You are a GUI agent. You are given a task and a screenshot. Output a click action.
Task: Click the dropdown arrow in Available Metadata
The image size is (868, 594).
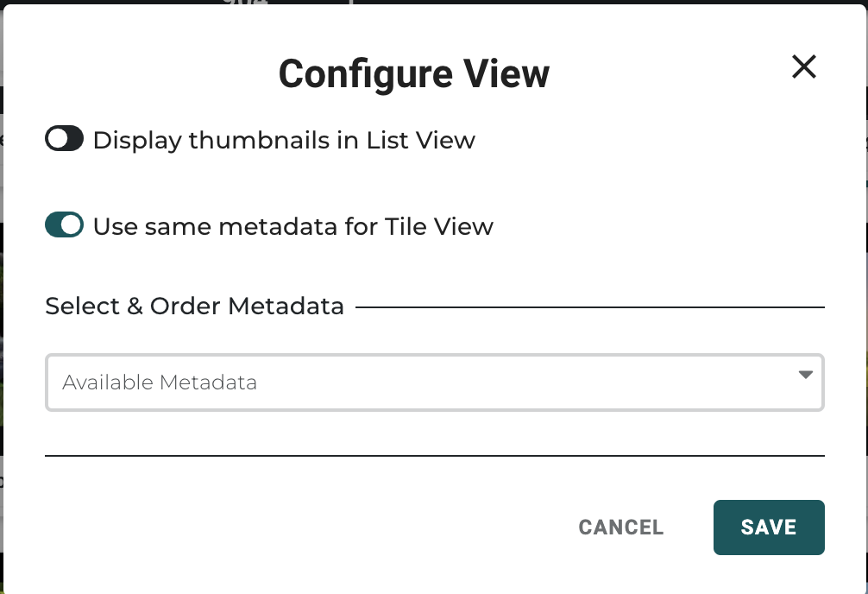click(805, 376)
